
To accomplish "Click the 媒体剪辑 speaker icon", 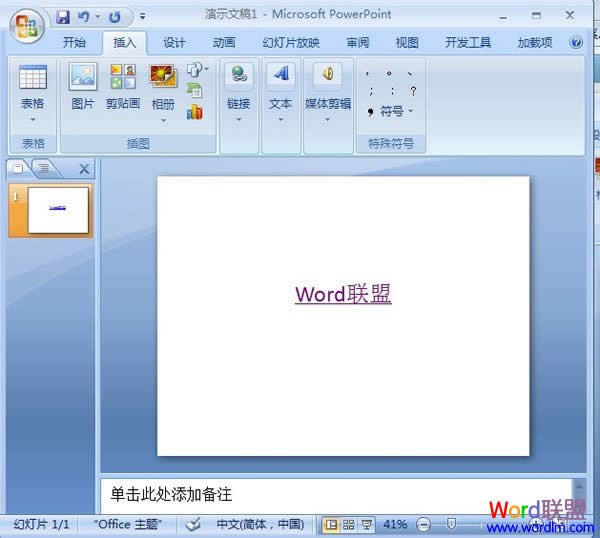I will point(328,73).
